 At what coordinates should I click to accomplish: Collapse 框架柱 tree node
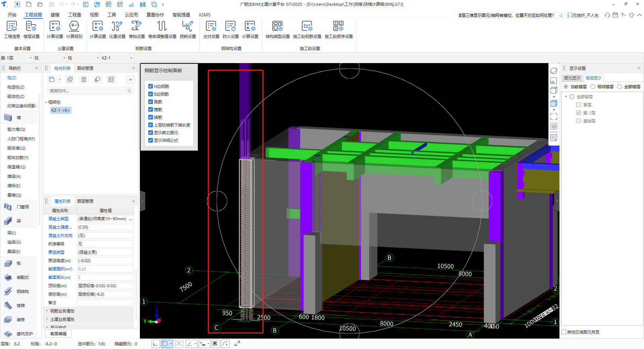pyautogui.click(x=46, y=102)
